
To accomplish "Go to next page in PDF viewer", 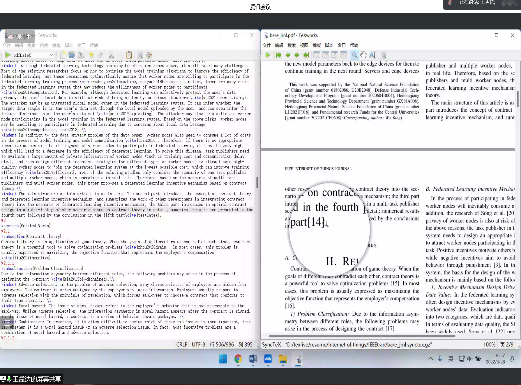I will [x=297, y=55].
